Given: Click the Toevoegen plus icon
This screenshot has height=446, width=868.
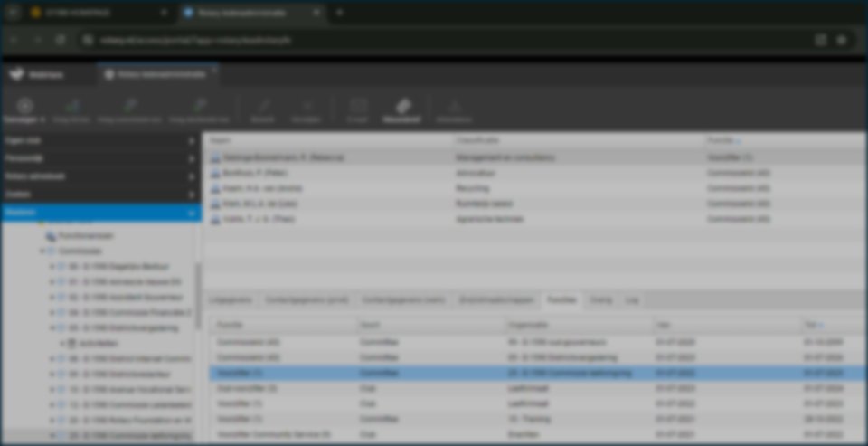Looking at the screenshot, I should click(25, 106).
